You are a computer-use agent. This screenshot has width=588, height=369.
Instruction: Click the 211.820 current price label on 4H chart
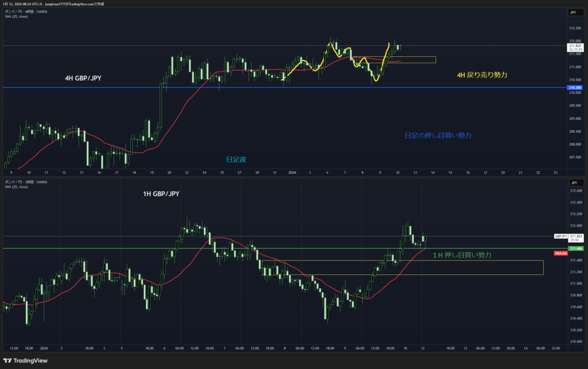[x=574, y=45]
